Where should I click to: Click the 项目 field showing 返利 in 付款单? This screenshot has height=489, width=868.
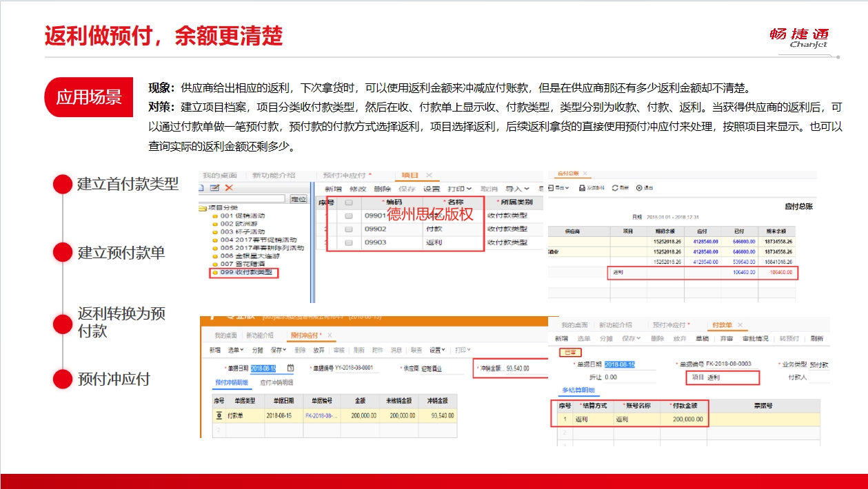731,377
